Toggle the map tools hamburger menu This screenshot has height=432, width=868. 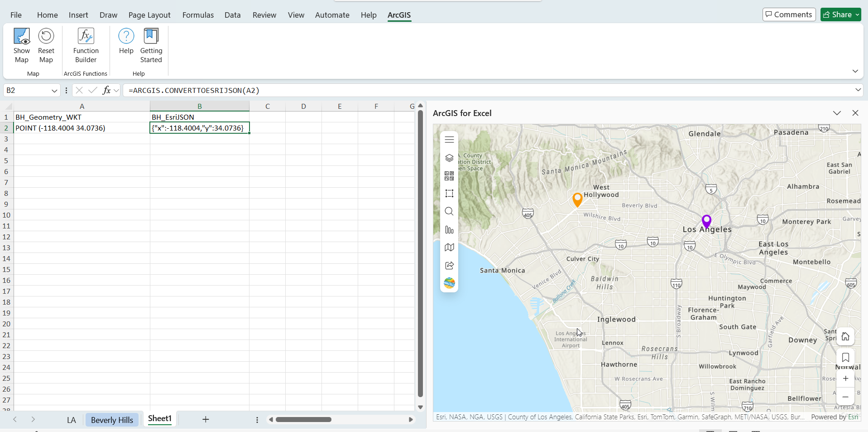pyautogui.click(x=449, y=140)
